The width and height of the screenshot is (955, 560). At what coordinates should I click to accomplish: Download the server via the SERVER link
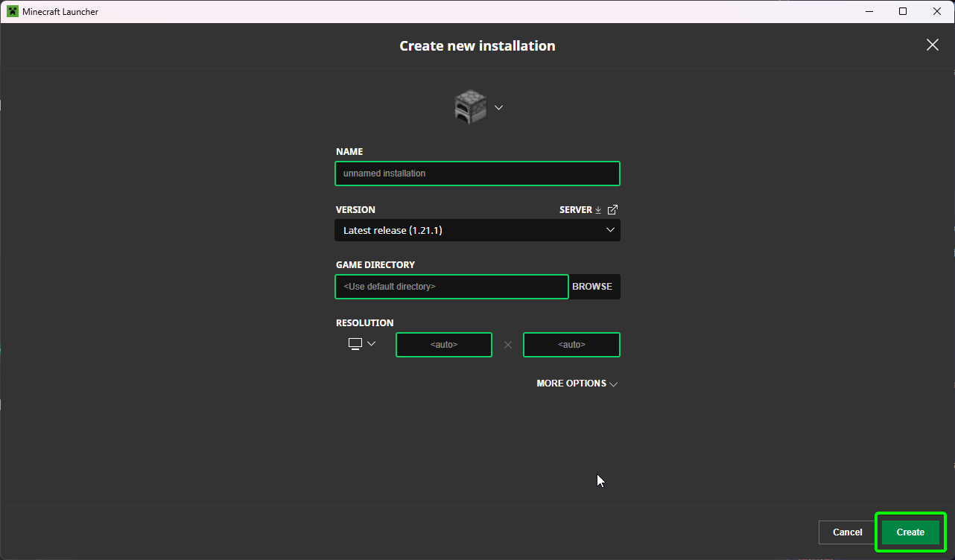coord(580,210)
